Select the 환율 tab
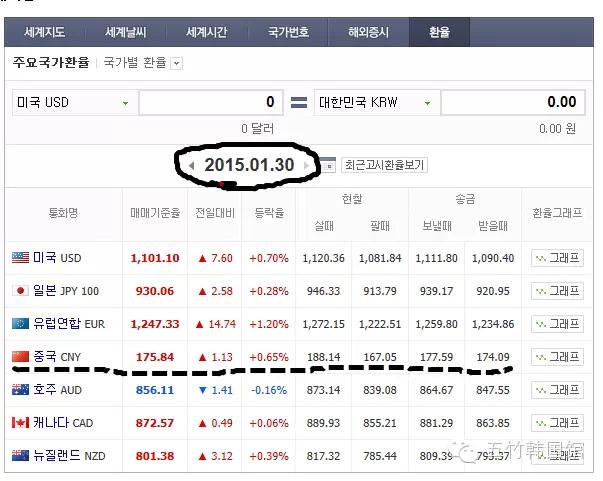603x481 pixels. tap(438, 32)
